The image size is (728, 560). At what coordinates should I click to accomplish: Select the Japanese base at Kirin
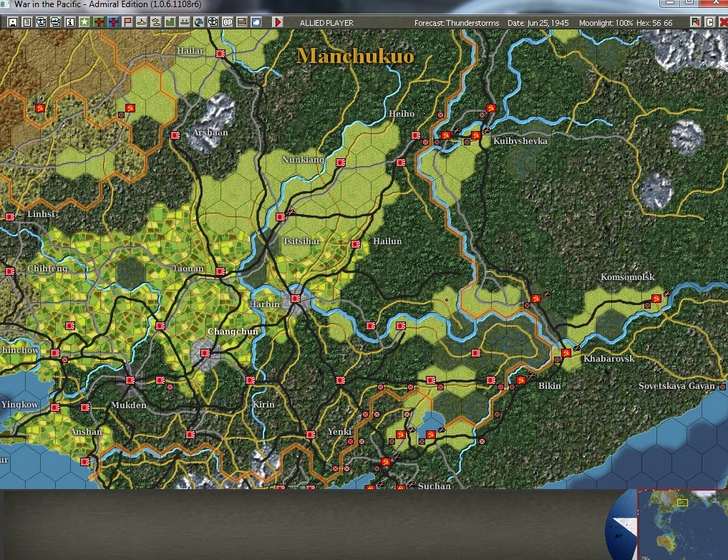tap(251, 380)
